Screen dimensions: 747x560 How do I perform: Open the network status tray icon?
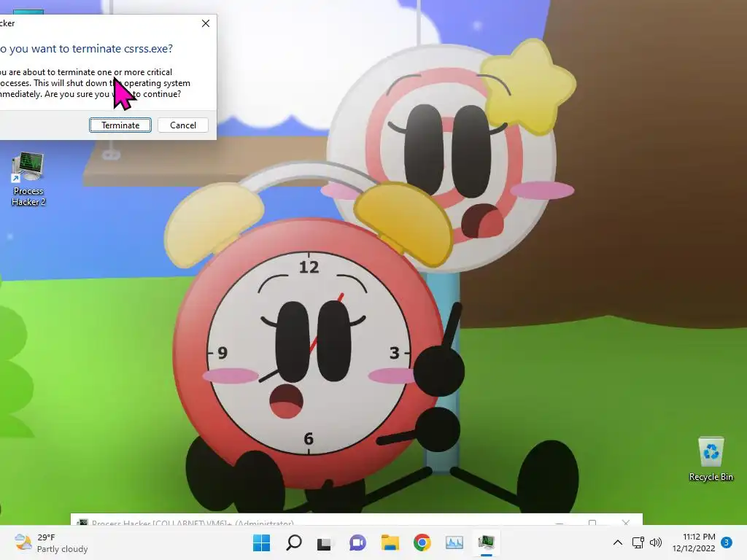click(638, 542)
